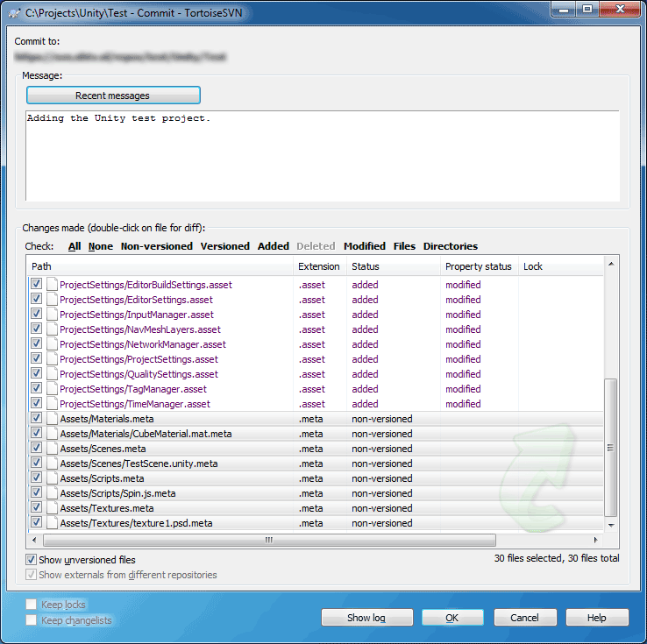The image size is (647, 644).
Task: Click the TortoiseSVN title bar icon
Action: coord(14,14)
